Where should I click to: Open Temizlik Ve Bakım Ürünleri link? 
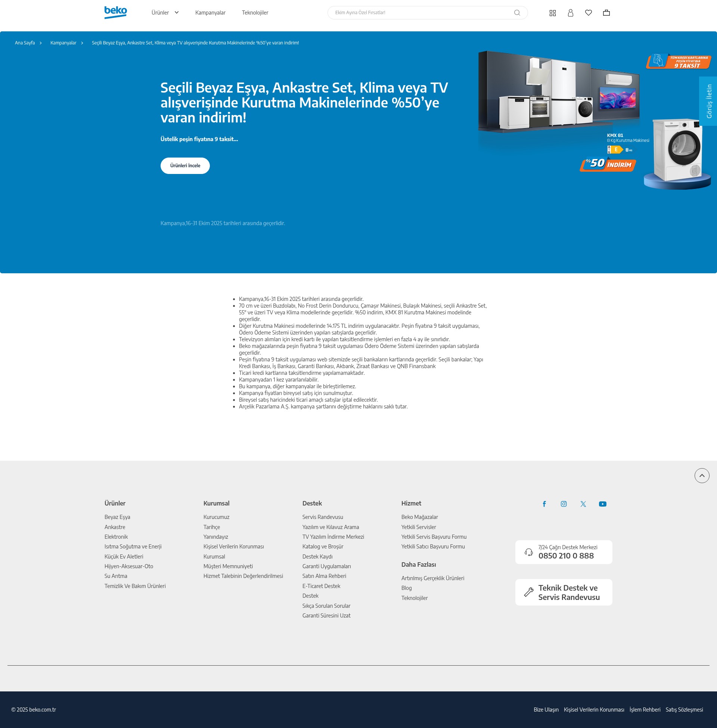[135, 586]
